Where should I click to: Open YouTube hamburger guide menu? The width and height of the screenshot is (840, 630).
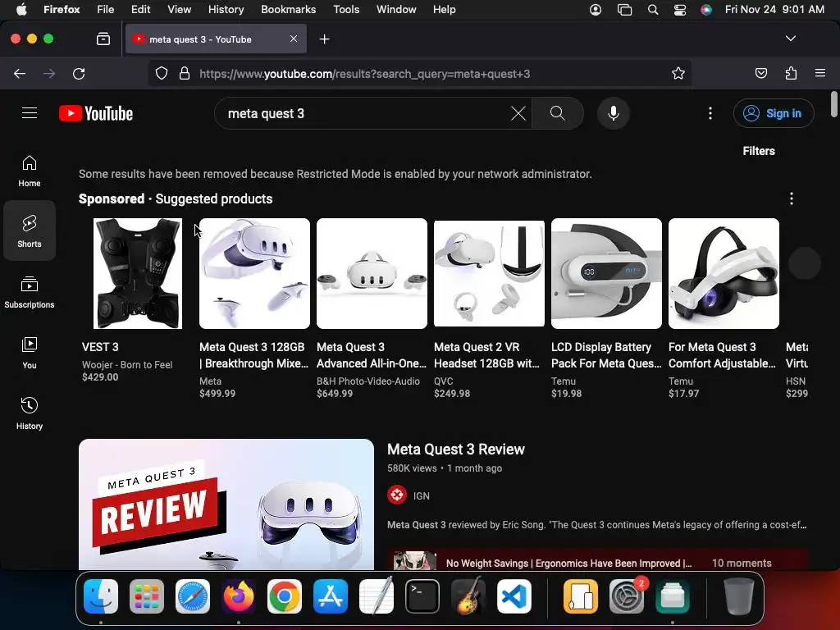click(x=30, y=113)
